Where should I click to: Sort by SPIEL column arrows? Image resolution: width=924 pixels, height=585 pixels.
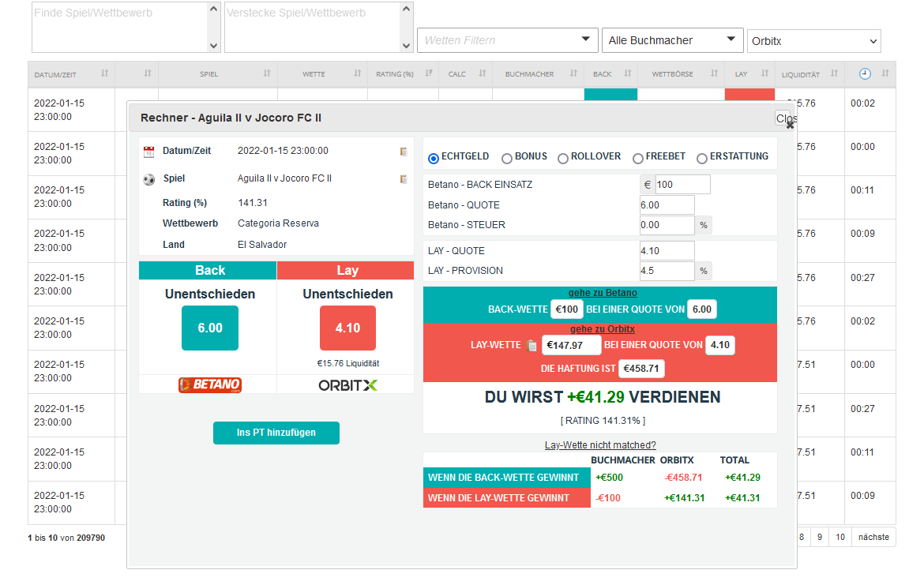pos(267,73)
